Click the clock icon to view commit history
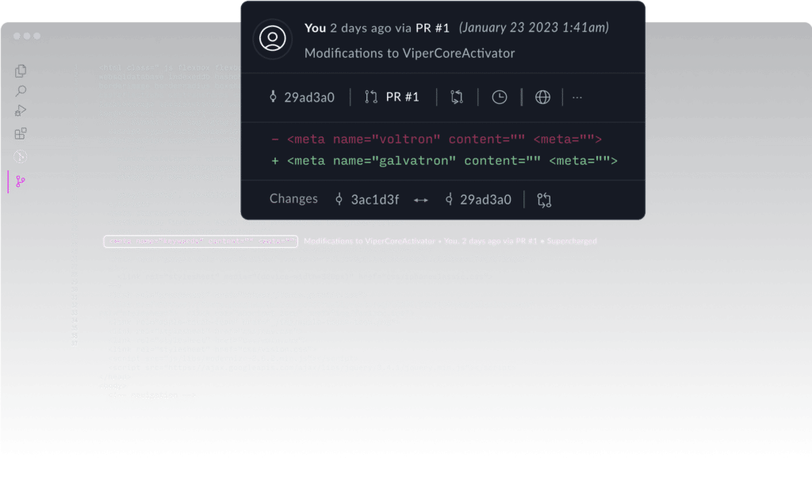Image resolution: width=812 pixels, height=504 pixels. click(500, 97)
